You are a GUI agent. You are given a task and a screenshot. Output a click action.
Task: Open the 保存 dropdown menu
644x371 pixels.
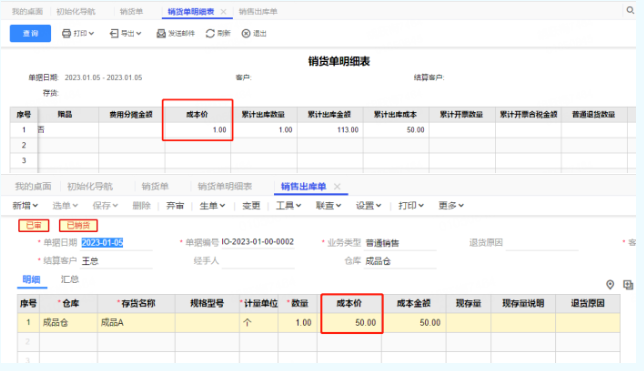coord(105,205)
